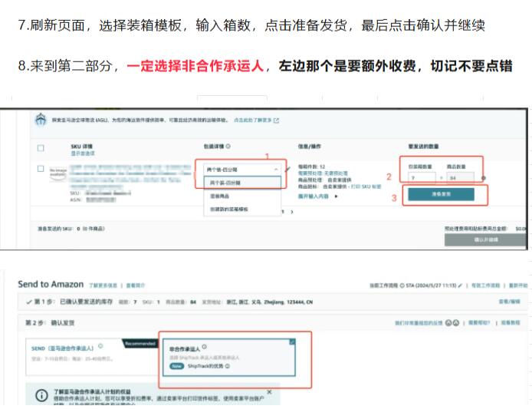This screenshot has width=532, height=409.
Task: Click the pencil edit icon beside packing template
Action: [288, 169]
